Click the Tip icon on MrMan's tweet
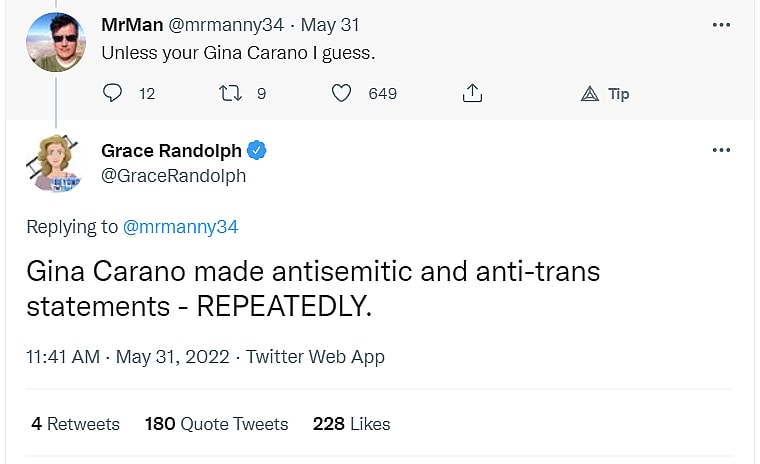Image resolution: width=760 pixels, height=464 pixels. (x=590, y=93)
